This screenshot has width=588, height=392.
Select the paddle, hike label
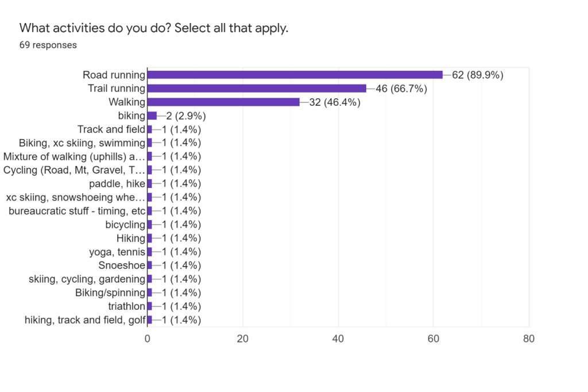pos(117,183)
